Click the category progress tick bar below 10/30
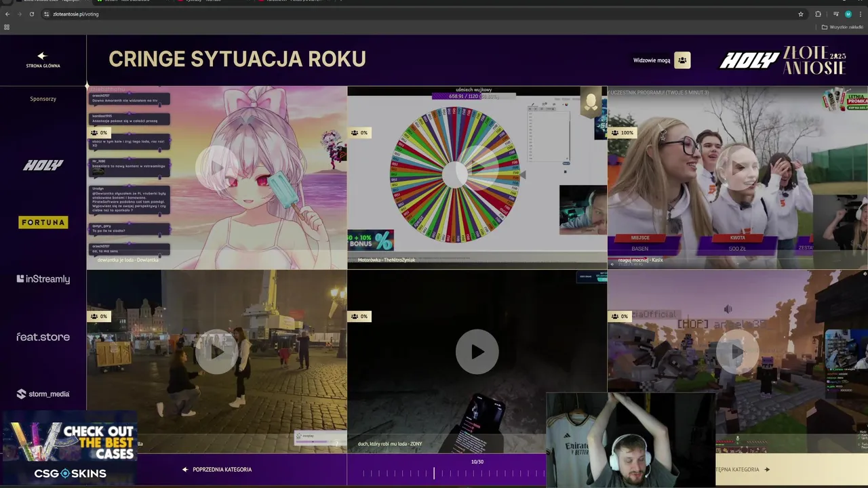 click(x=453, y=474)
